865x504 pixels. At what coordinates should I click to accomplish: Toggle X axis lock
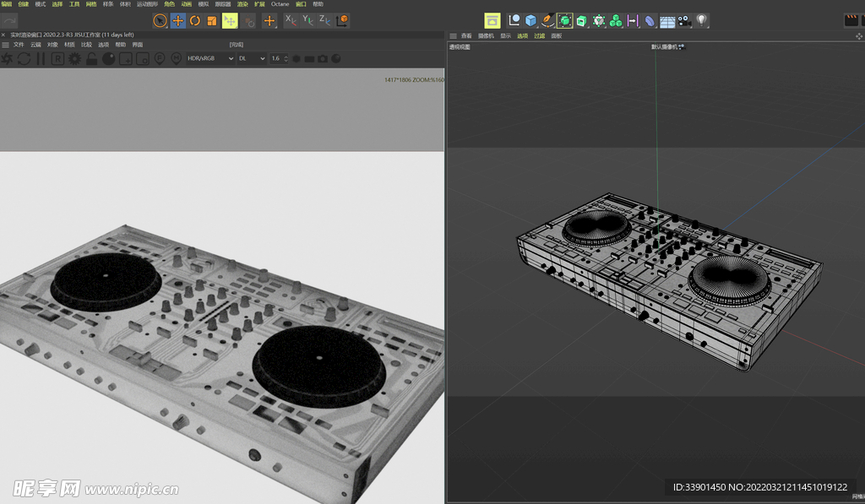pyautogui.click(x=291, y=19)
